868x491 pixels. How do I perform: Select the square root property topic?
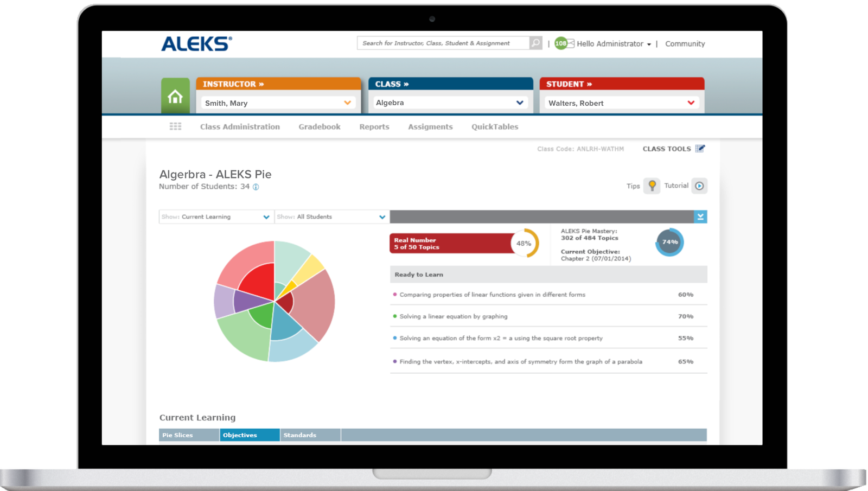501,338
